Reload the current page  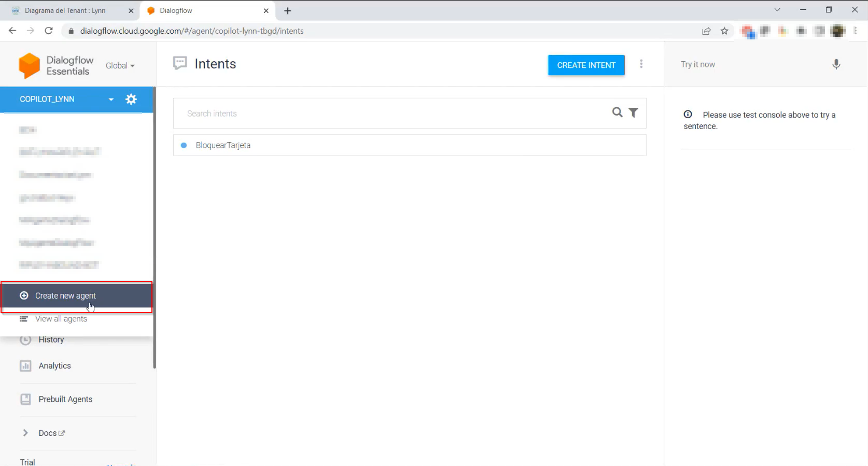(49, 31)
